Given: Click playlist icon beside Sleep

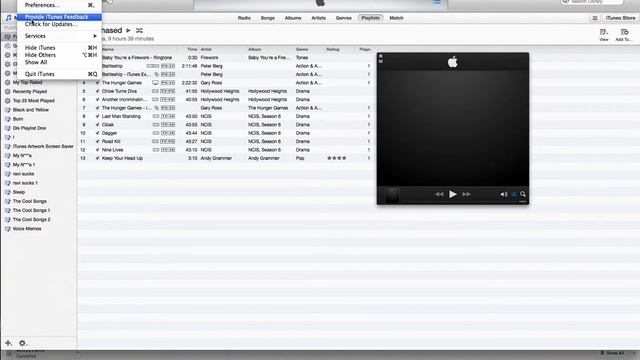Looking at the screenshot, I should click(x=7, y=192).
